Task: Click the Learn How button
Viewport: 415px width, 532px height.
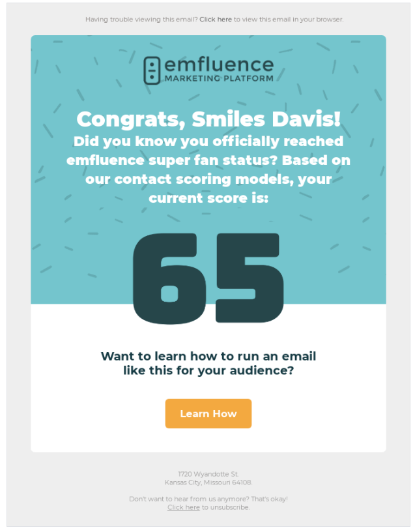Action: pyautogui.click(x=208, y=413)
